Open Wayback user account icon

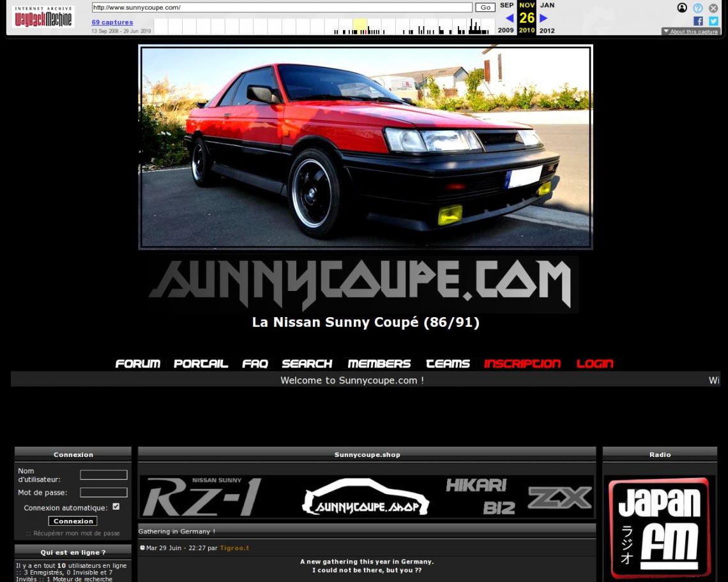[682, 8]
